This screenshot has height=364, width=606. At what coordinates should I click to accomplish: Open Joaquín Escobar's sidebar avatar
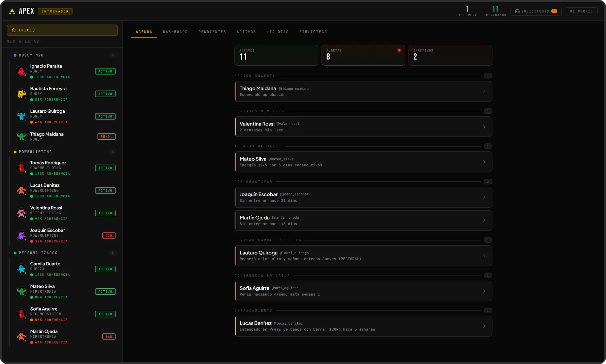21,235
